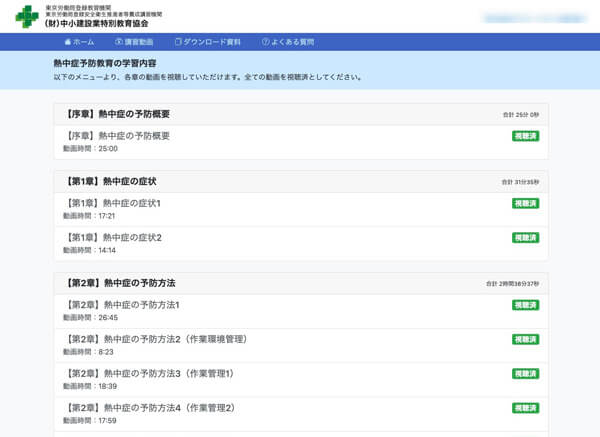Click 視聴済 badge for 予防方法3（作業管理1）

pyautogui.click(x=525, y=373)
